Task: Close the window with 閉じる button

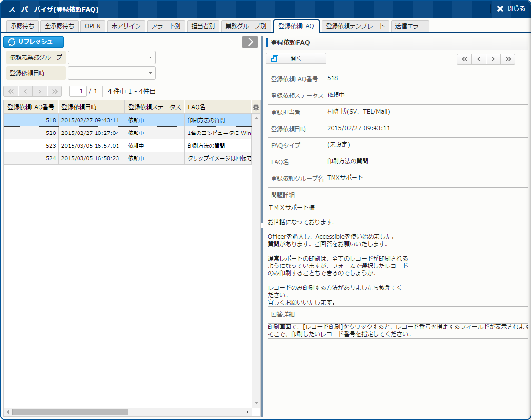Action: 511,9
